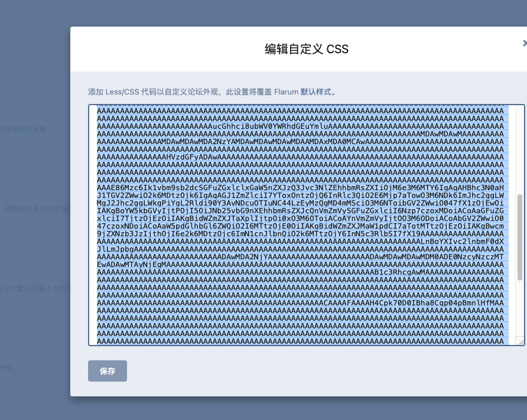Screen dimensions: 527x420
Task: Click the textarea vertical scrollbar thumb
Action: click(x=520, y=237)
